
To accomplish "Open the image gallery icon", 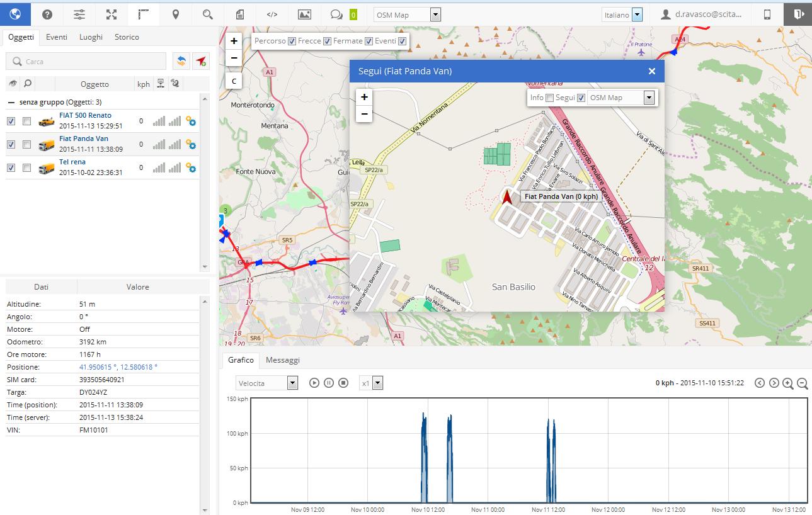I will click(x=304, y=14).
